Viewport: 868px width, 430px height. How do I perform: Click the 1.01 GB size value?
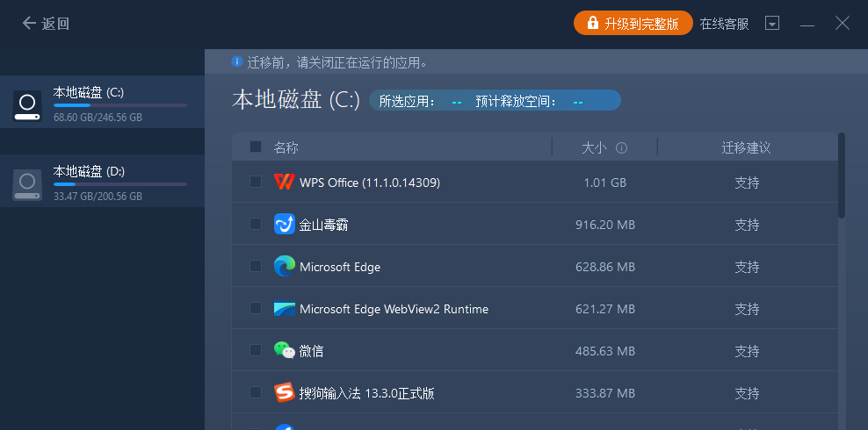point(605,183)
